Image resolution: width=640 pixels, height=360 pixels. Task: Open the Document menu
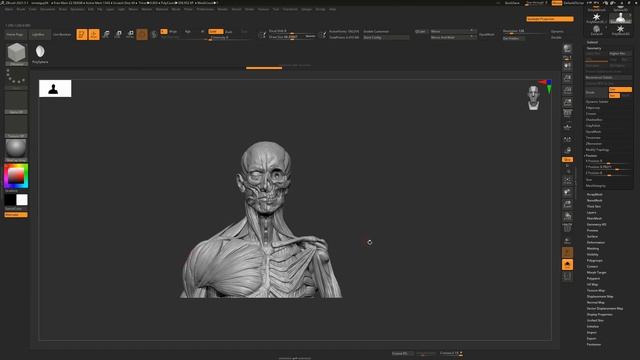click(47, 9)
